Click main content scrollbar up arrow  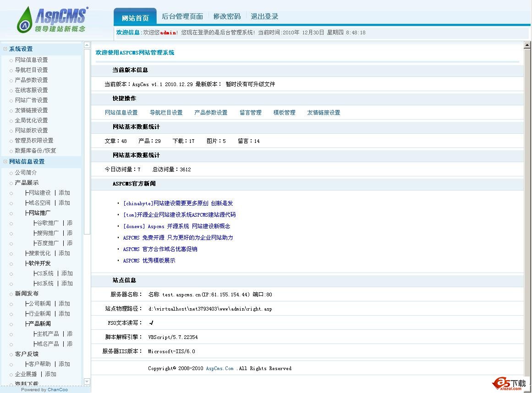(527, 45)
